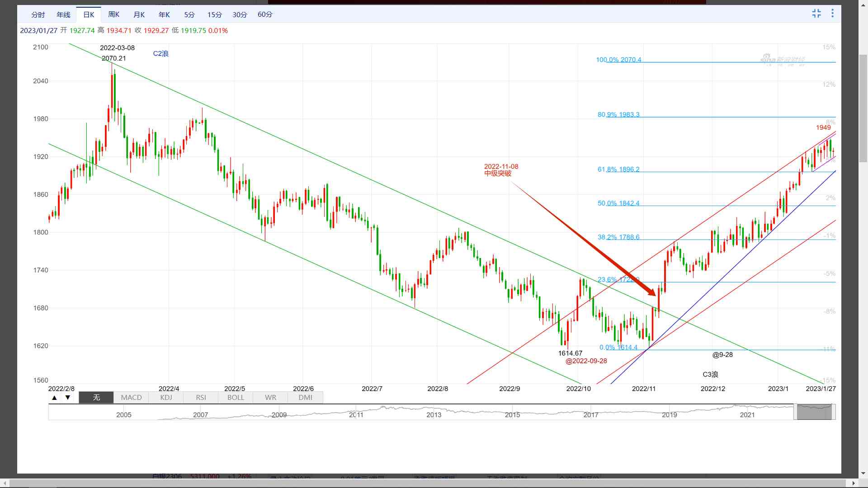
Task: Click the DMI indicator button
Action: 305,398
